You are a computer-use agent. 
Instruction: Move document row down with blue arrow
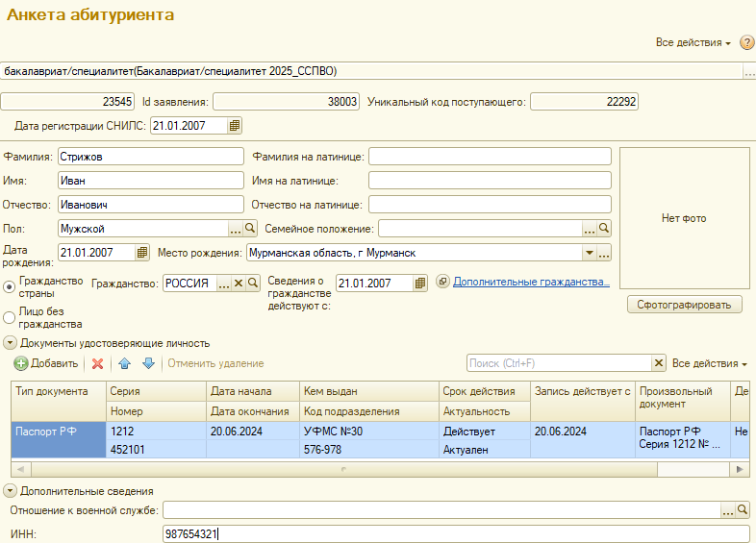148,363
